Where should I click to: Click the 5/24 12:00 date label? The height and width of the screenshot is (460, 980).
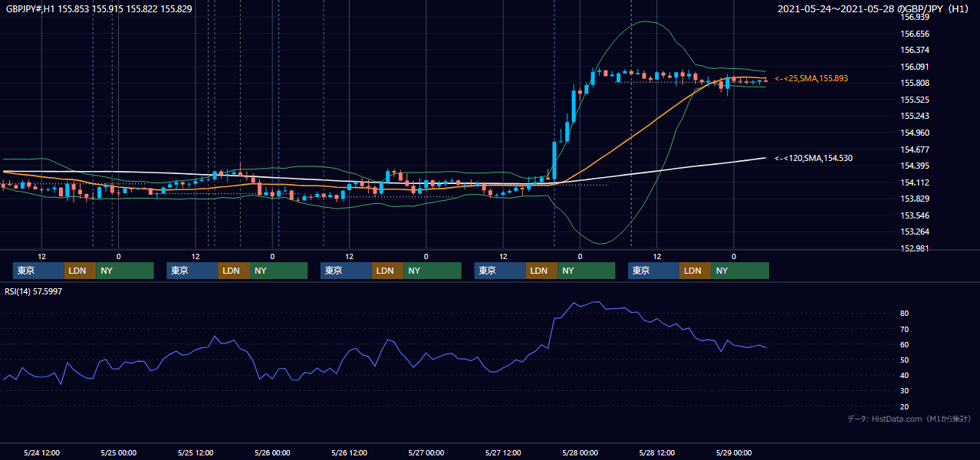click(42, 452)
